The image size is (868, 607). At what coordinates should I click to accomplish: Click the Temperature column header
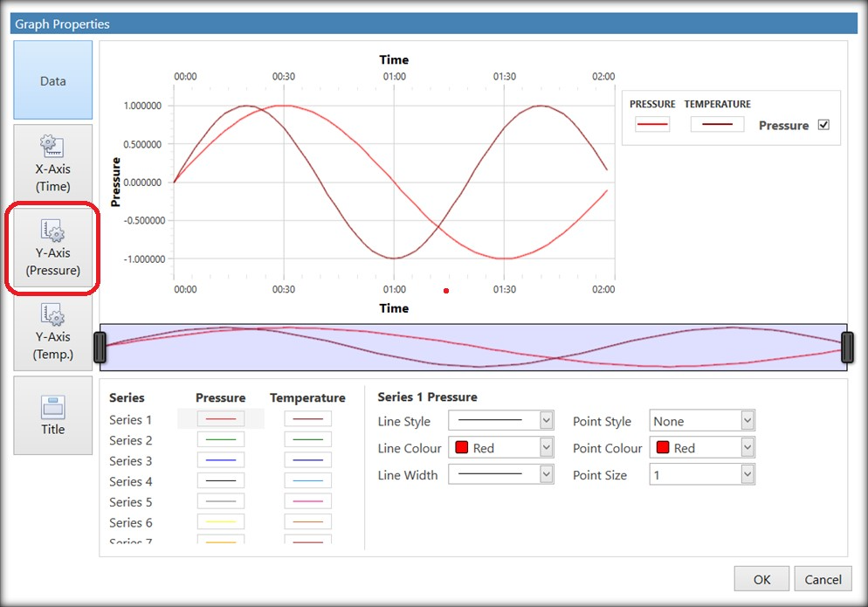click(307, 397)
